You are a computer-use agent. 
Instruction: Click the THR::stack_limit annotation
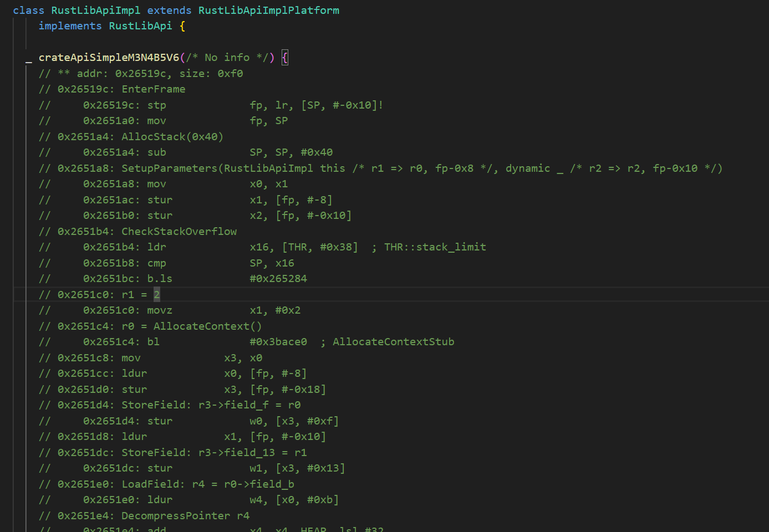pos(435,247)
